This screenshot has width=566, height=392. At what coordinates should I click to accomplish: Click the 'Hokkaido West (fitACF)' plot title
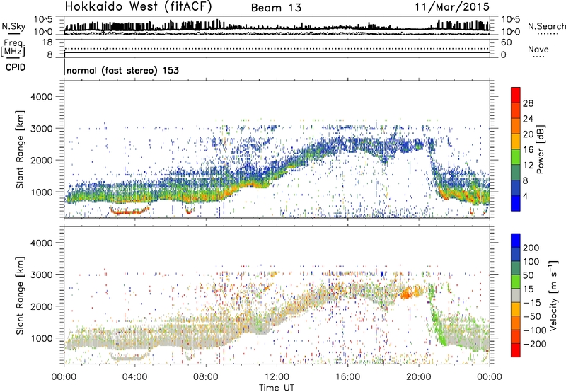tap(139, 6)
